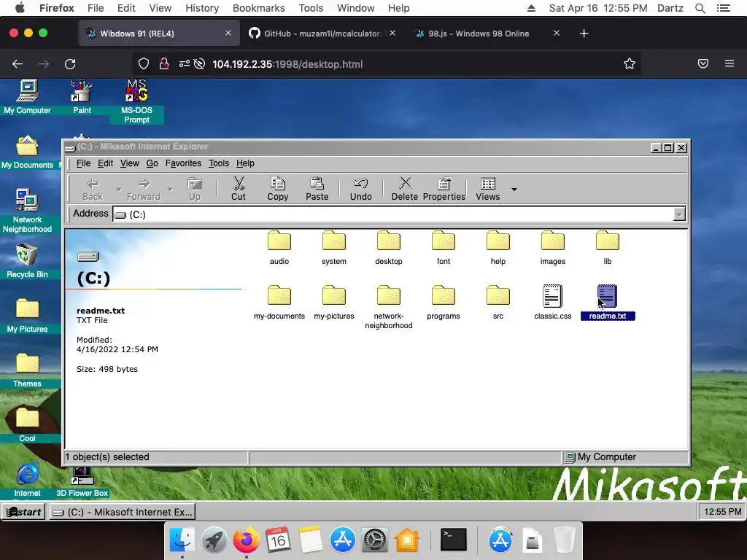747x560 pixels.
Task: Click the Undo toolbar icon
Action: tap(360, 189)
